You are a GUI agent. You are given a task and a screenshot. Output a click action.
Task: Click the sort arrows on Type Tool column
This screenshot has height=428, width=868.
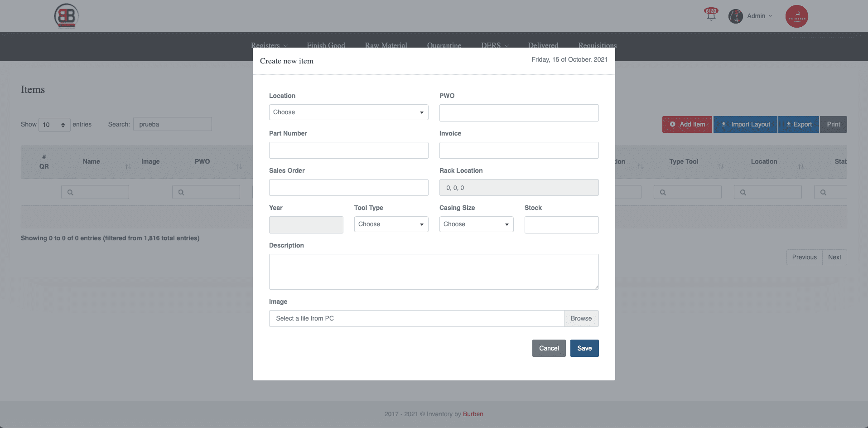click(720, 166)
